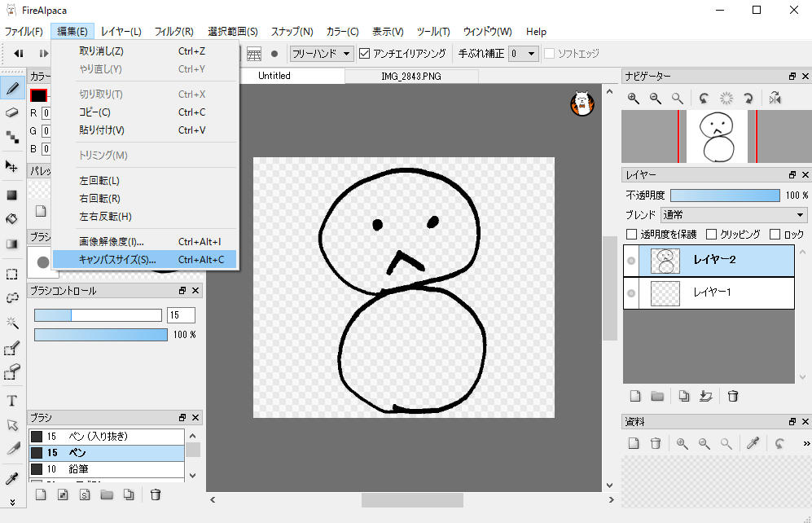Choose 画像解像度(I)... menu entry

[144, 242]
